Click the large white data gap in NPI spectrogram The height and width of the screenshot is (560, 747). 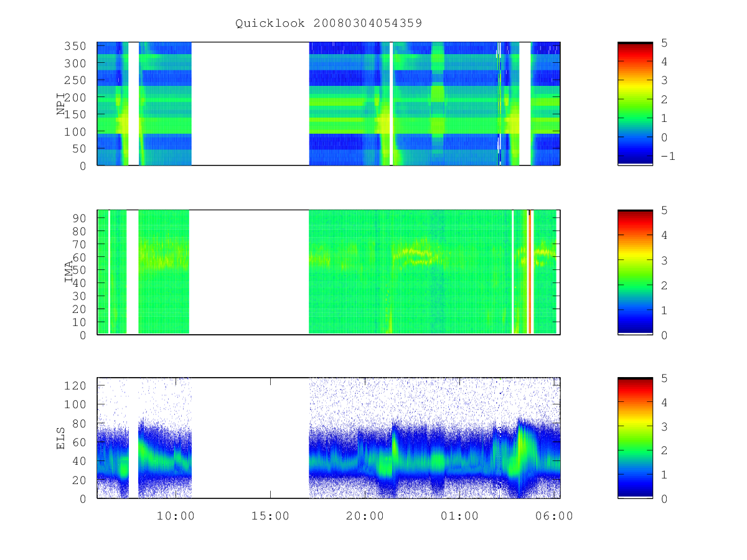[250, 103]
